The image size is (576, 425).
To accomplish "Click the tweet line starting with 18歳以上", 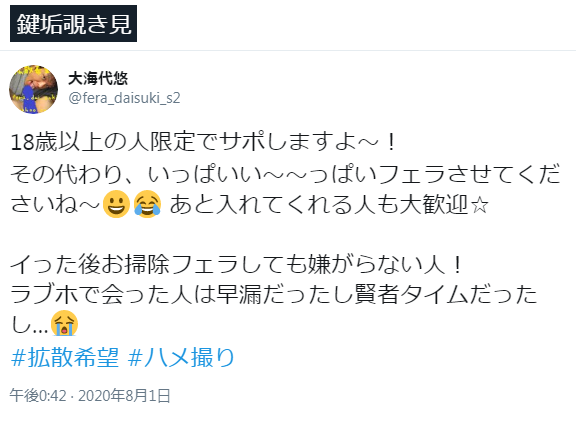I will [204, 142].
